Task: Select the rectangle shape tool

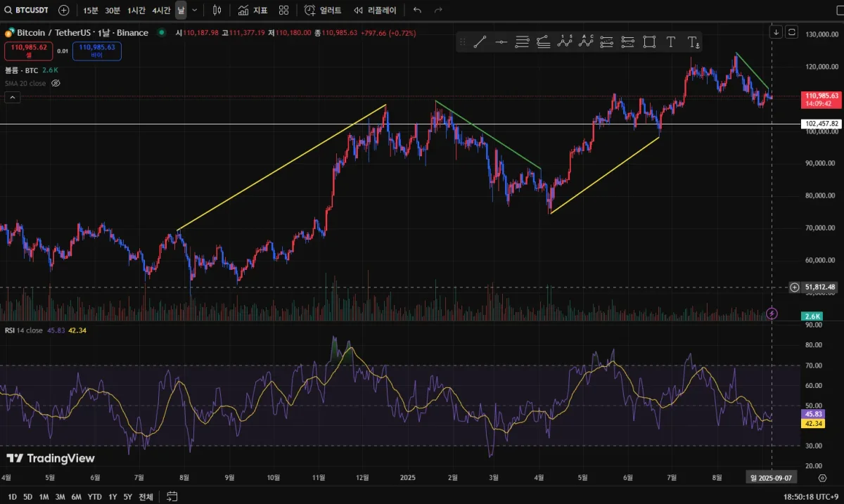Action: pyautogui.click(x=649, y=42)
